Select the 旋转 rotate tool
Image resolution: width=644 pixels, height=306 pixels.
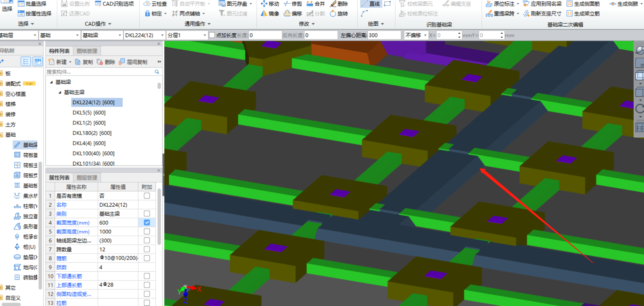pos(339,13)
